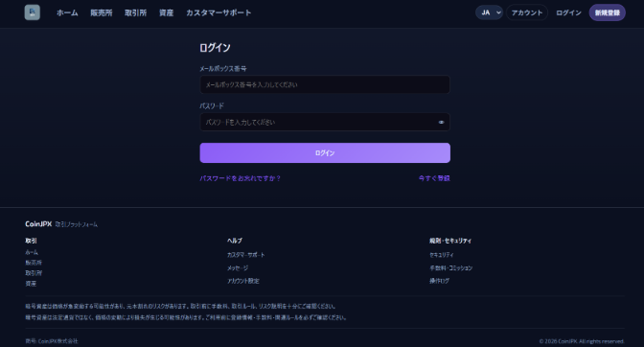
Task: Click the ログイン link in header
Action: pos(568,12)
